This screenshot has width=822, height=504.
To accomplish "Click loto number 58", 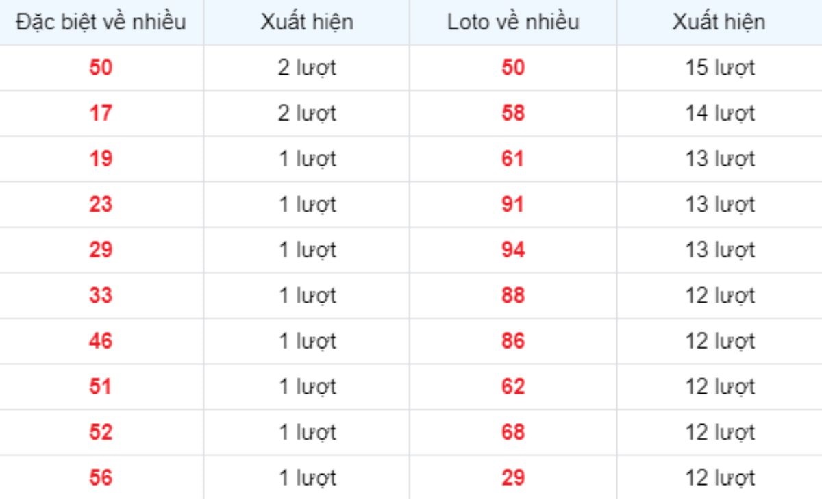I will [x=513, y=113].
